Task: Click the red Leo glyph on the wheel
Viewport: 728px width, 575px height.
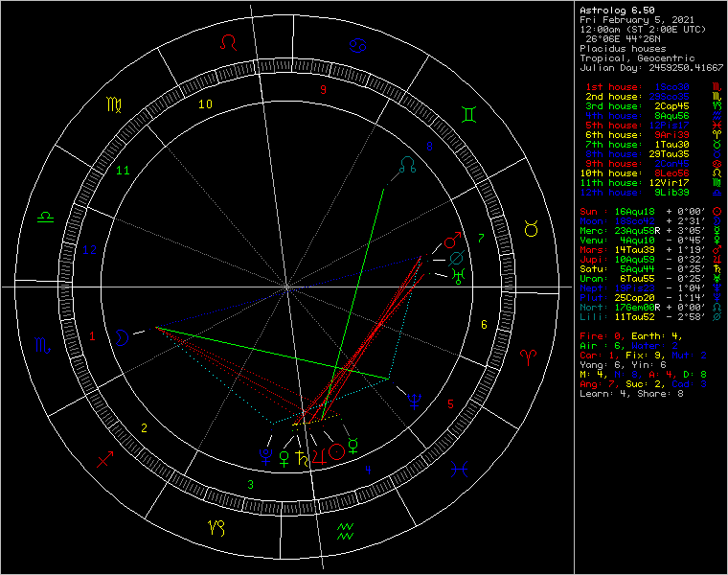Action: tap(228, 42)
